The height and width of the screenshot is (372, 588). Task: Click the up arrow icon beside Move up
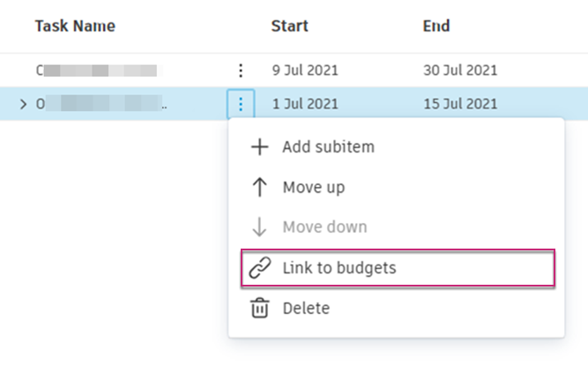coord(259,187)
